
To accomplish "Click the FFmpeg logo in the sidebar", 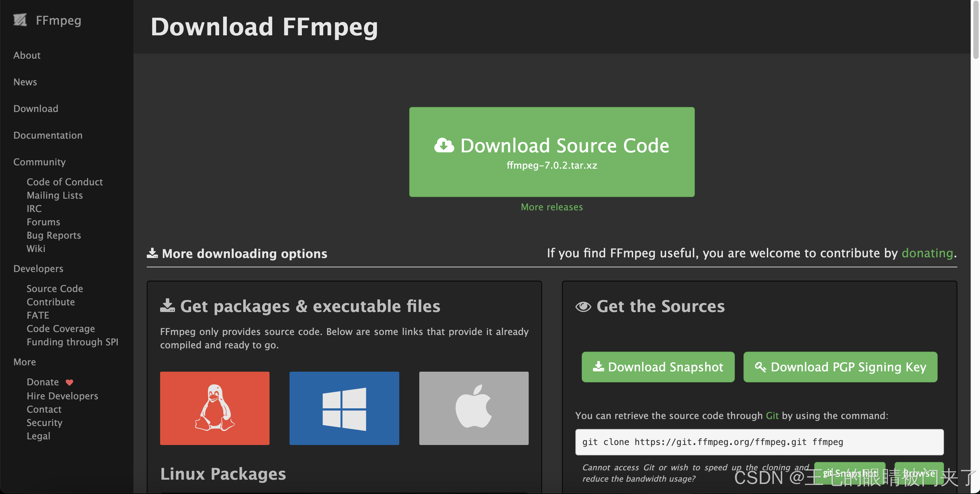I will pyautogui.click(x=21, y=19).
